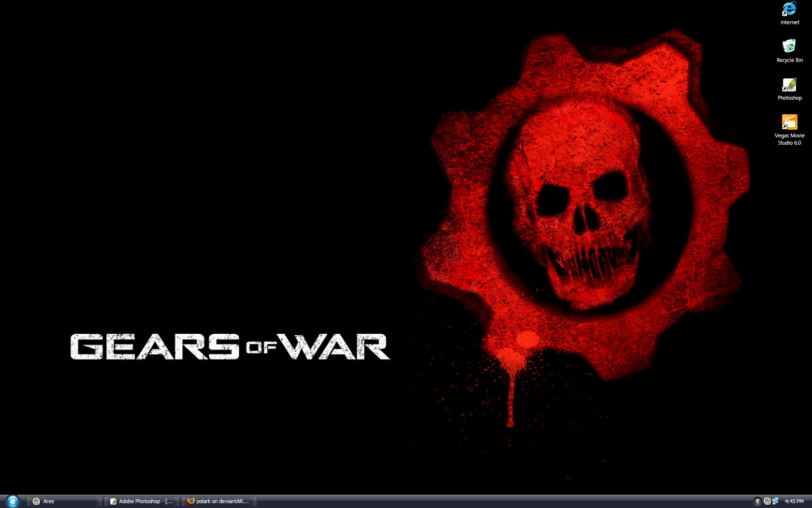Switch to Ares taskbar button

(64, 501)
